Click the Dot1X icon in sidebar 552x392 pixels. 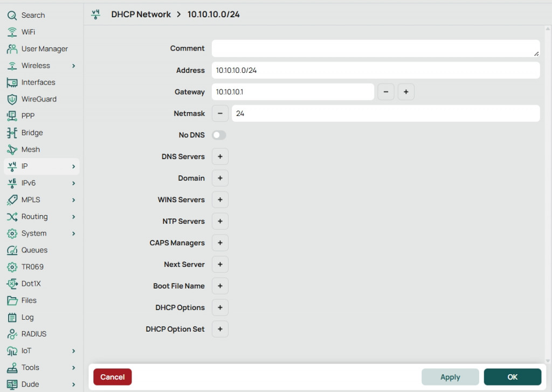click(x=12, y=284)
